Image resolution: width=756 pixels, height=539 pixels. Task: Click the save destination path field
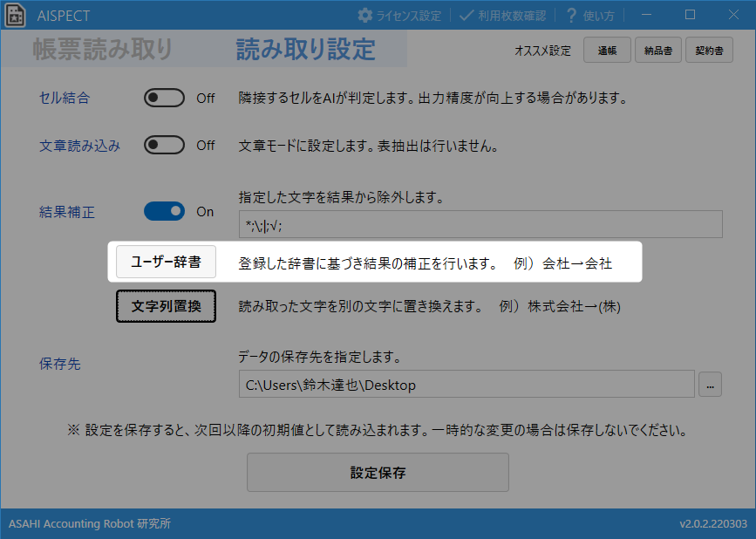click(x=466, y=384)
